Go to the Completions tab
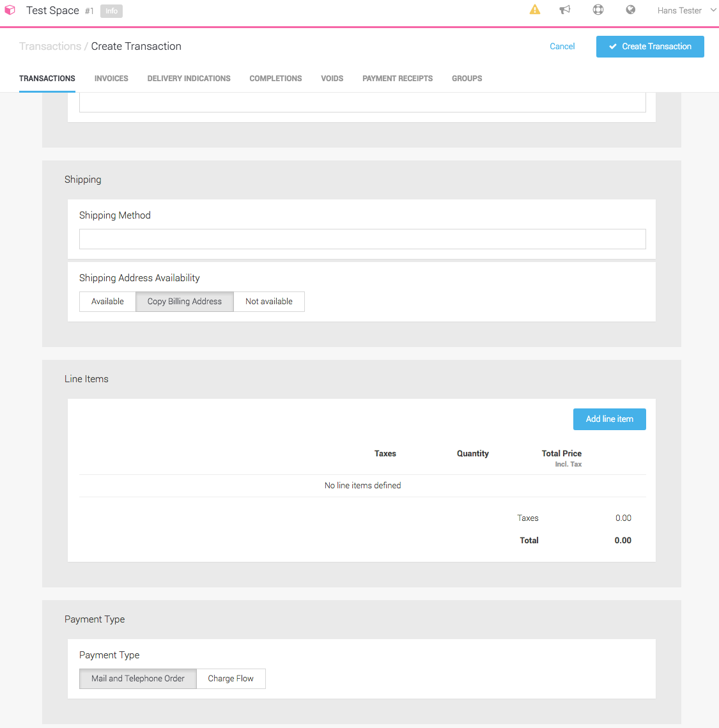This screenshot has height=728, width=719. [x=275, y=79]
